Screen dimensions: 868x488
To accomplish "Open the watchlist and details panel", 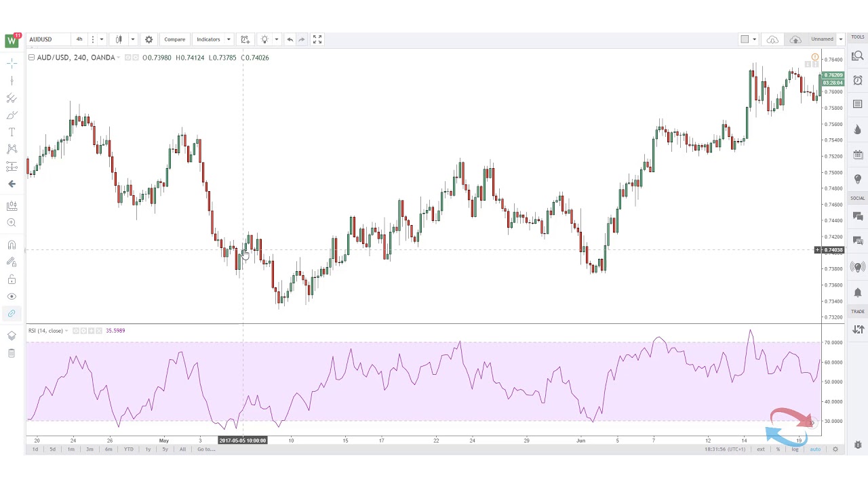I will click(x=858, y=56).
